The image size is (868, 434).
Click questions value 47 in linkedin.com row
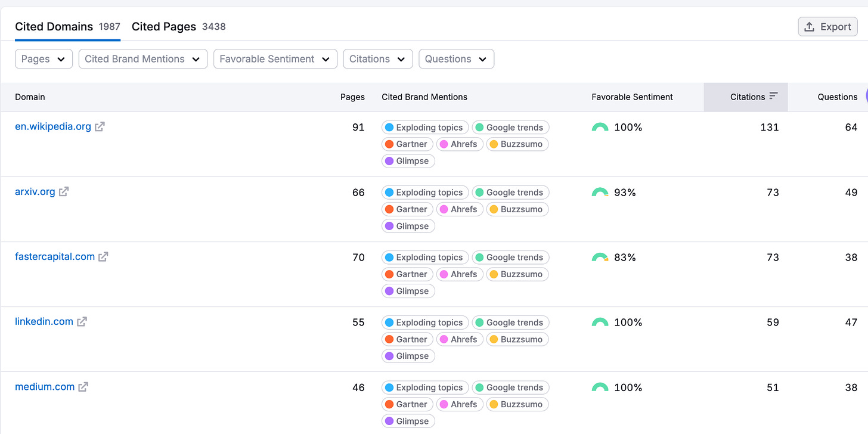point(851,322)
